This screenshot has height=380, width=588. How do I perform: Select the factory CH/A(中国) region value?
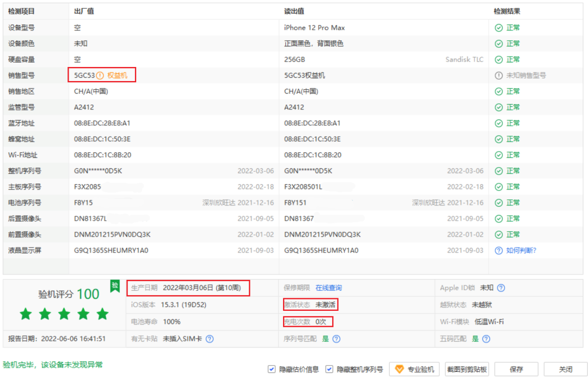(91, 91)
